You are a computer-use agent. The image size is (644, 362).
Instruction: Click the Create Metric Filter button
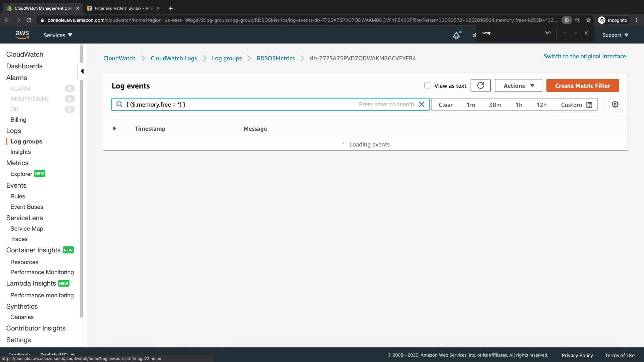(582, 85)
